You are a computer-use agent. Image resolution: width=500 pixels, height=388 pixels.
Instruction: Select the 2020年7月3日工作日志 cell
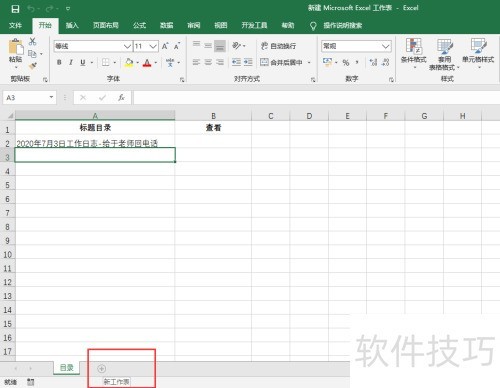[x=95, y=141]
